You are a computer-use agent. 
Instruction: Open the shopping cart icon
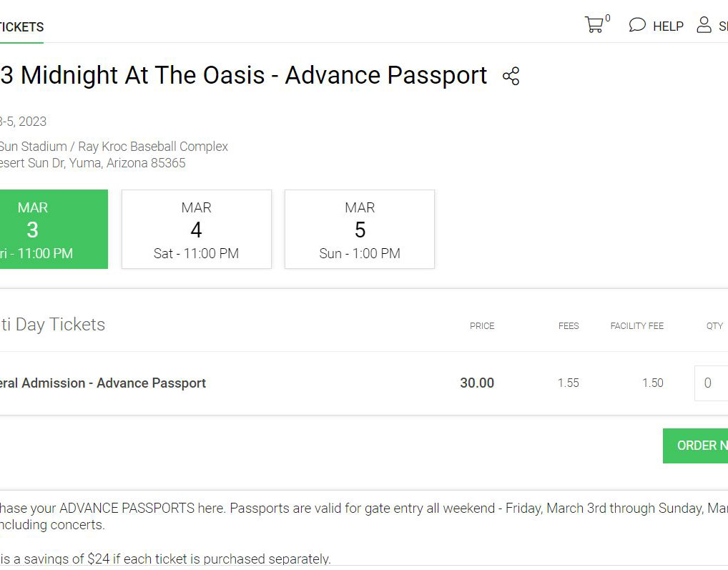point(594,26)
